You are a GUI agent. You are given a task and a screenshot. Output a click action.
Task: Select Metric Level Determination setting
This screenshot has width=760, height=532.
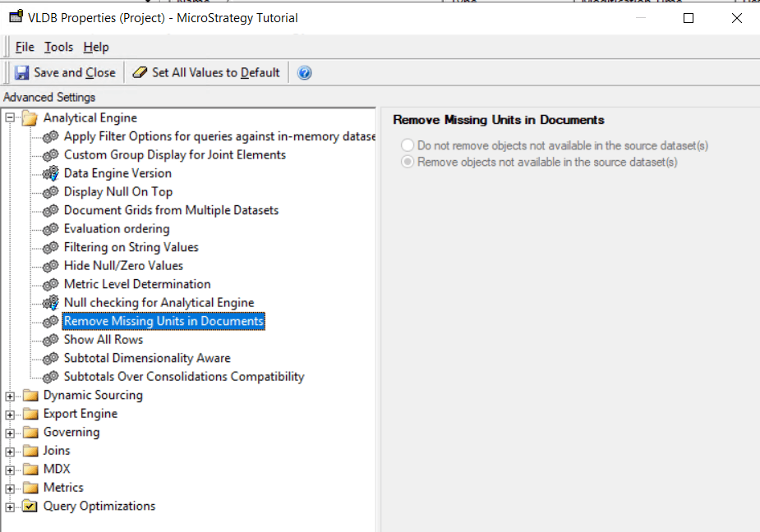tap(137, 284)
